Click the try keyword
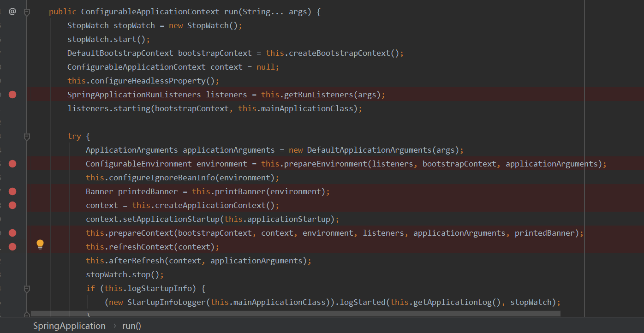 [x=74, y=136]
